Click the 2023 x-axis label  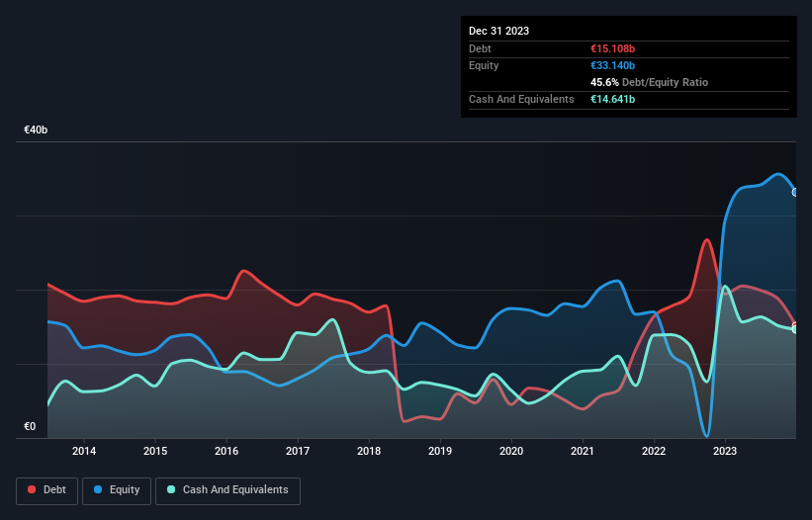725,451
